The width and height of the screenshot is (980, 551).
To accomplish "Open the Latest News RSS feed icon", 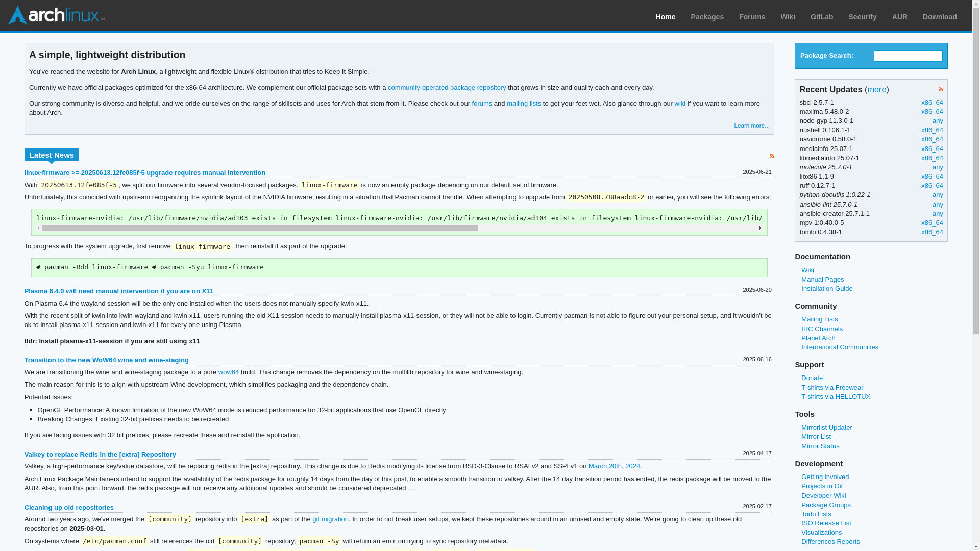I will 772,156.
